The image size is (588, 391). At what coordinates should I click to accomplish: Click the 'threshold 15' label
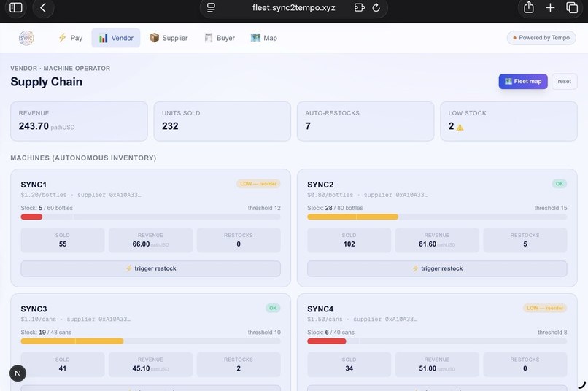pos(551,208)
